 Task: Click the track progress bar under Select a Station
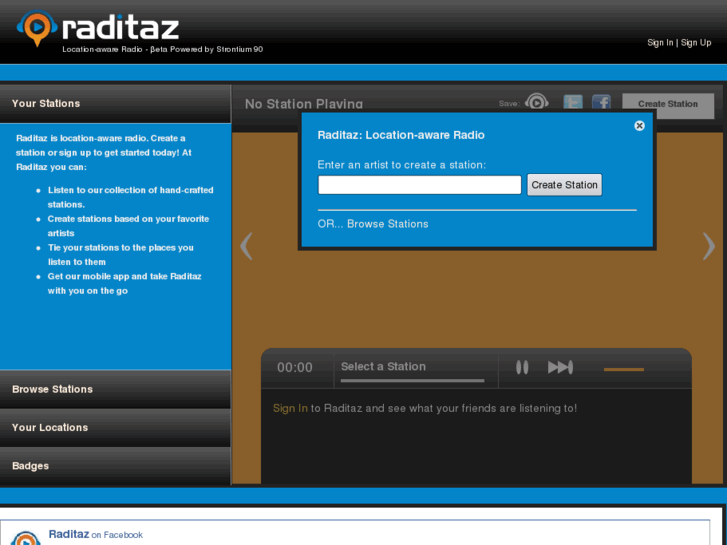412,381
